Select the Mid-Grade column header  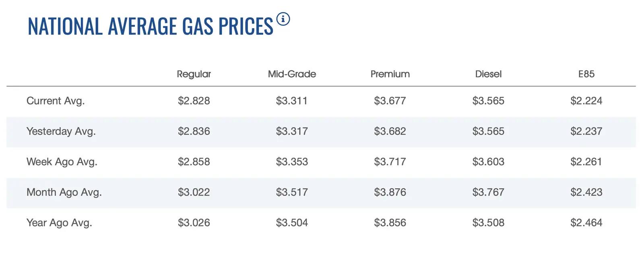(292, 74)
